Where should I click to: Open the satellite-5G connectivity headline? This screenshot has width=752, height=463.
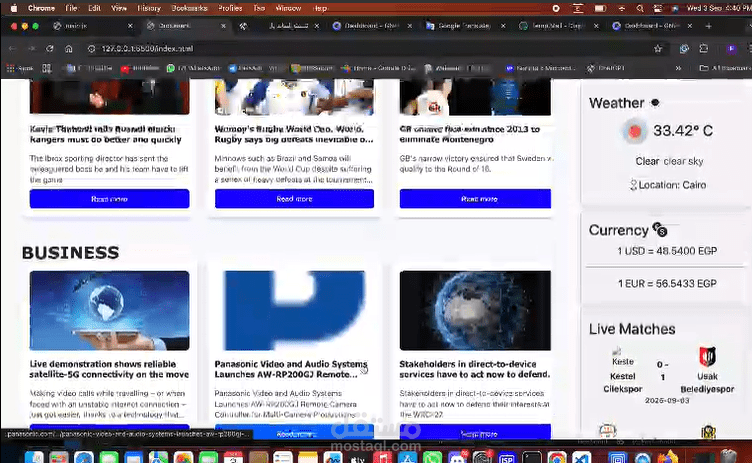(109, 369)
